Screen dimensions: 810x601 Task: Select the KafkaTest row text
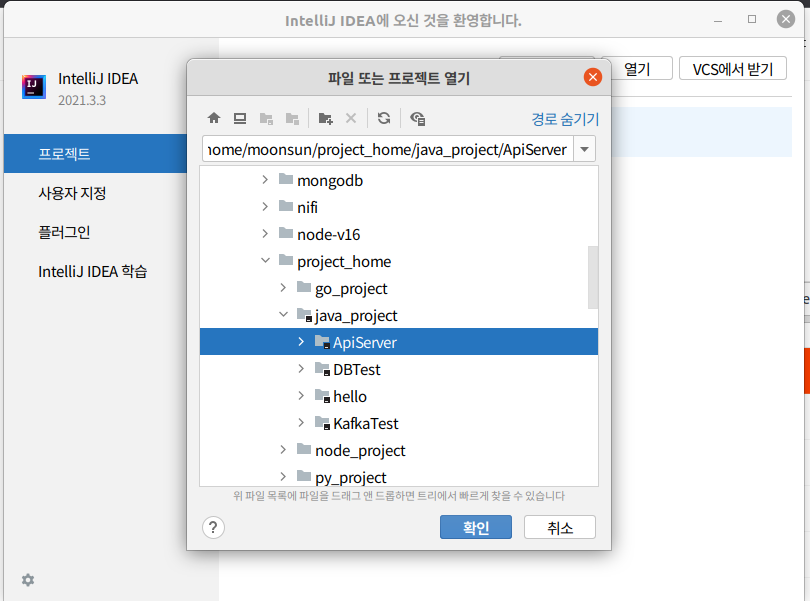click(366, 423)
